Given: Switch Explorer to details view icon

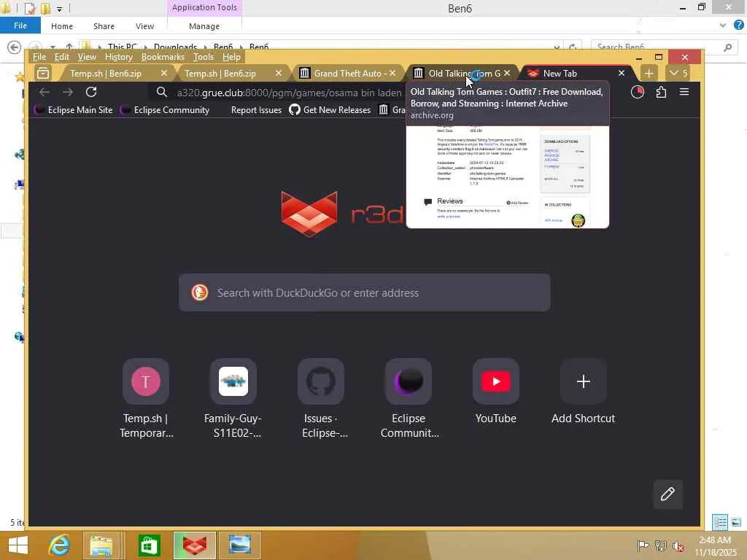Looking at the screenshot, I should pyautogui.click(x=720, y=522).
